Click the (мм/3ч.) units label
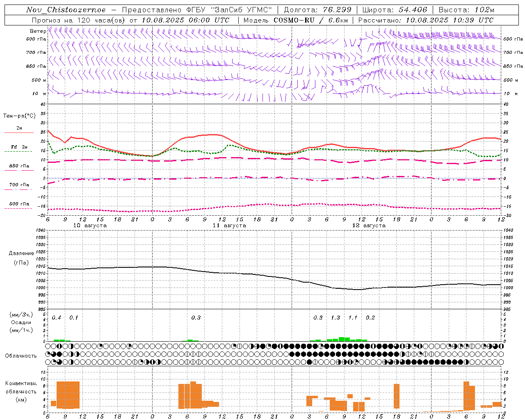The height and width of the screenshot is (420, 525). pyautogui.click(x=21, y=315)
